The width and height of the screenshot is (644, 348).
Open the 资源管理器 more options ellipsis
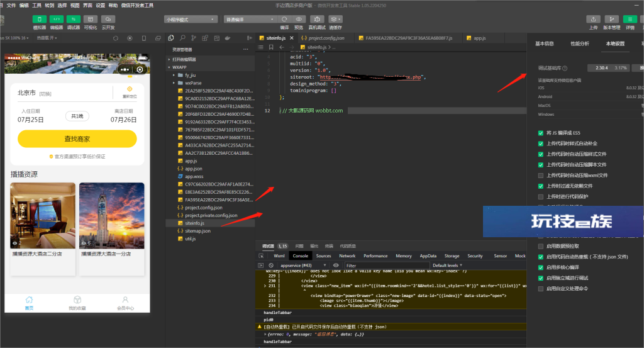pos(246,49)
